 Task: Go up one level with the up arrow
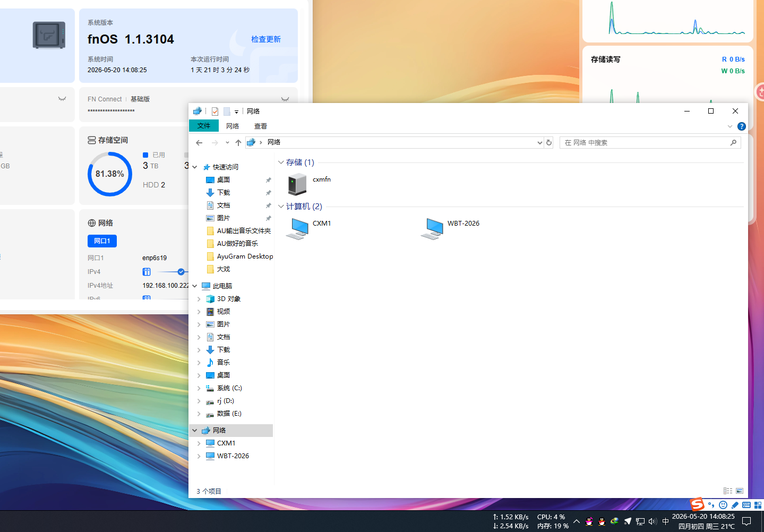click(238, 142)
